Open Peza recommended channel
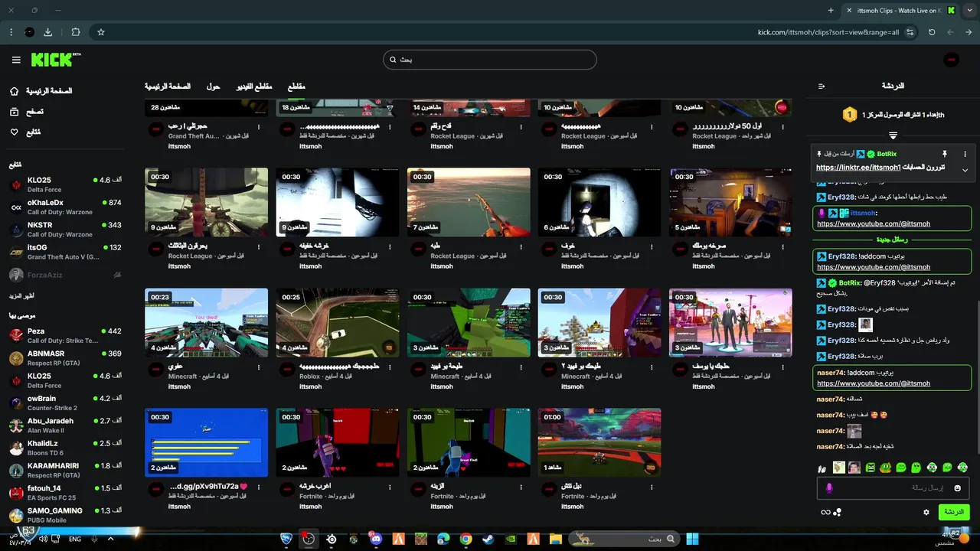The width and height of the screenshot is (980, 551). (x=65, y=335)
